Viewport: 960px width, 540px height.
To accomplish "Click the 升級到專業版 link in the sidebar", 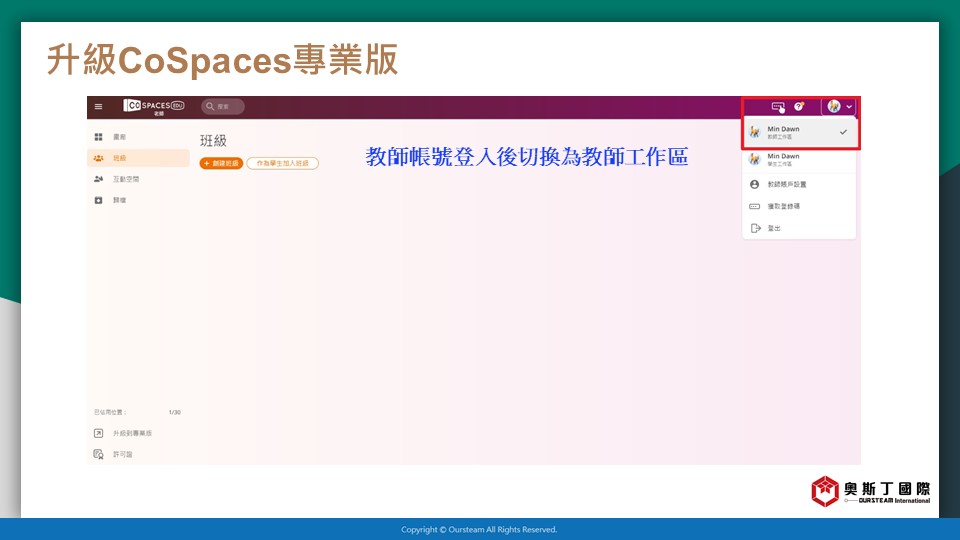I will click(x=132, y=433).
